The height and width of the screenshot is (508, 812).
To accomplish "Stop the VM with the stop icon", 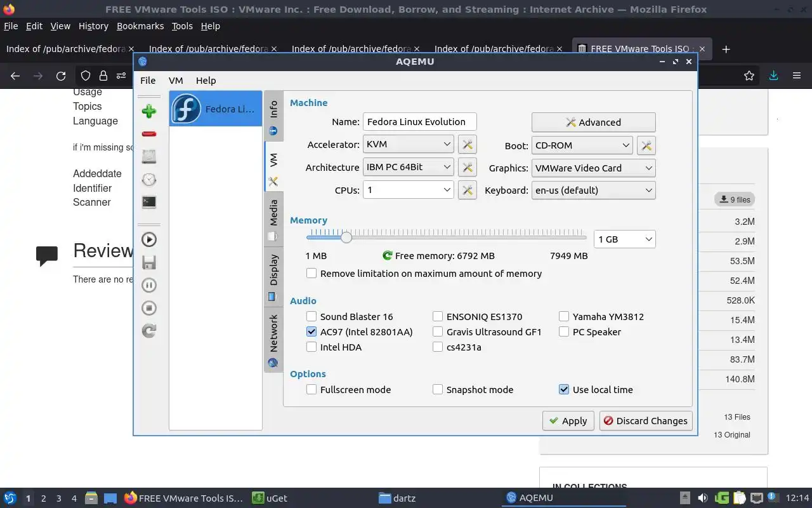I will point(149,308).
